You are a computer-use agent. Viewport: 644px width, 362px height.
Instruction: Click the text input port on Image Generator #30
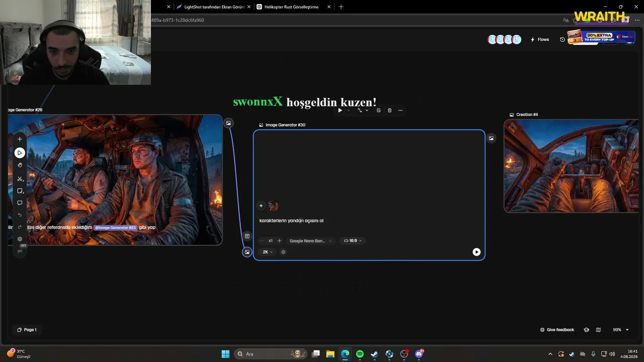pos(247,236)
